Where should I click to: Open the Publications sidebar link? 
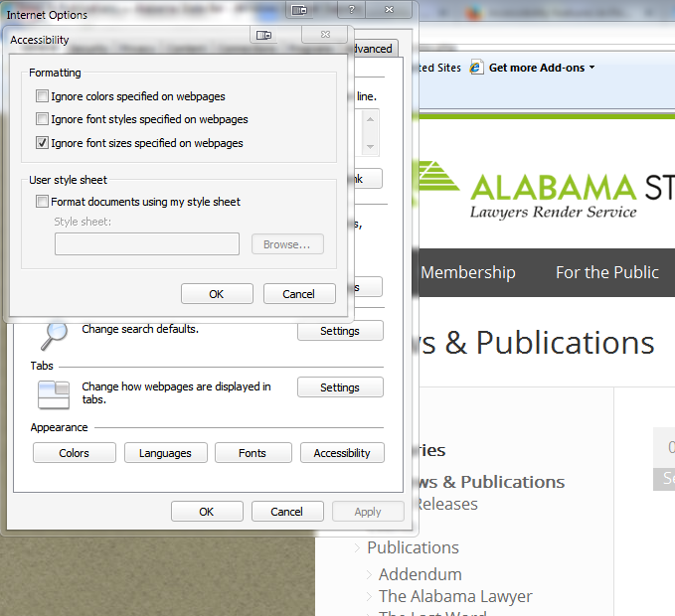point(413,547)
